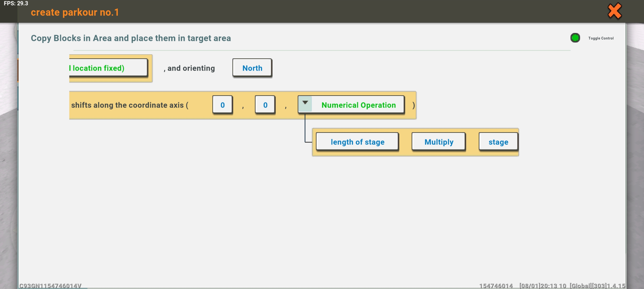Click the create parkour no.1 title
The image size is (644, 289).
(x=75, y=12)
